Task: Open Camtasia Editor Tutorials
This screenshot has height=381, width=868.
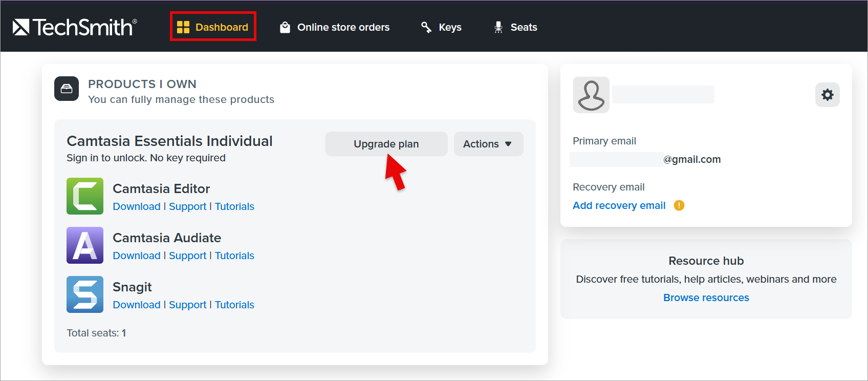Action: (x=234, y=206)
